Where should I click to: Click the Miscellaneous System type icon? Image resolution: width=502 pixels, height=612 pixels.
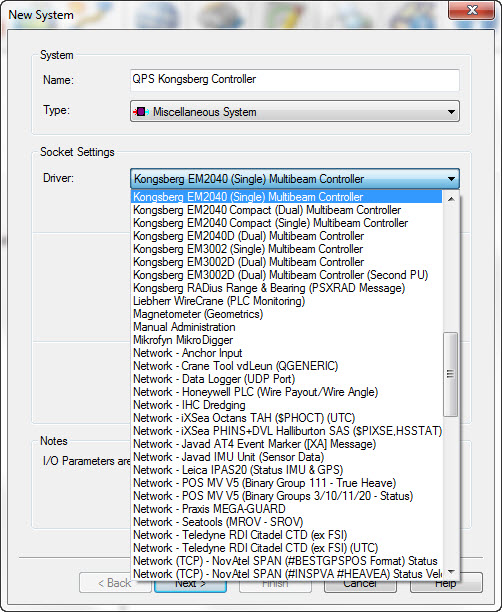coord(141,112)
